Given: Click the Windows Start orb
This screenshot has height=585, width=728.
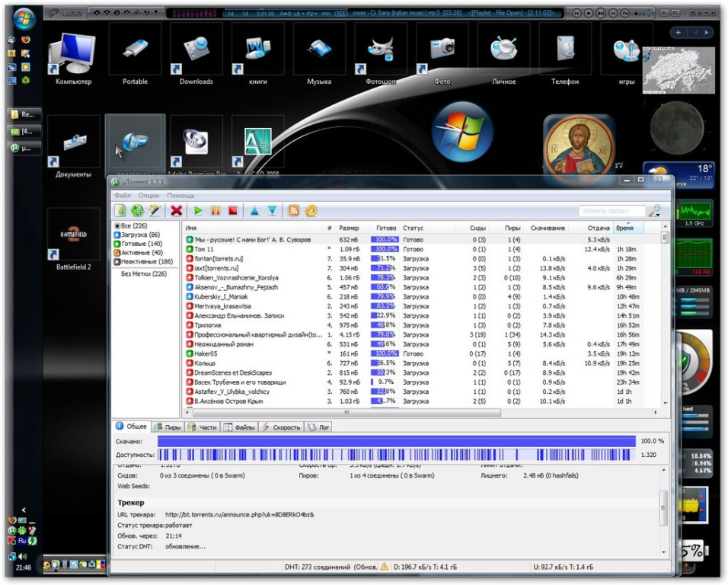Looking at the screenshot, I should pyautogui.click(x=24, y=20).
